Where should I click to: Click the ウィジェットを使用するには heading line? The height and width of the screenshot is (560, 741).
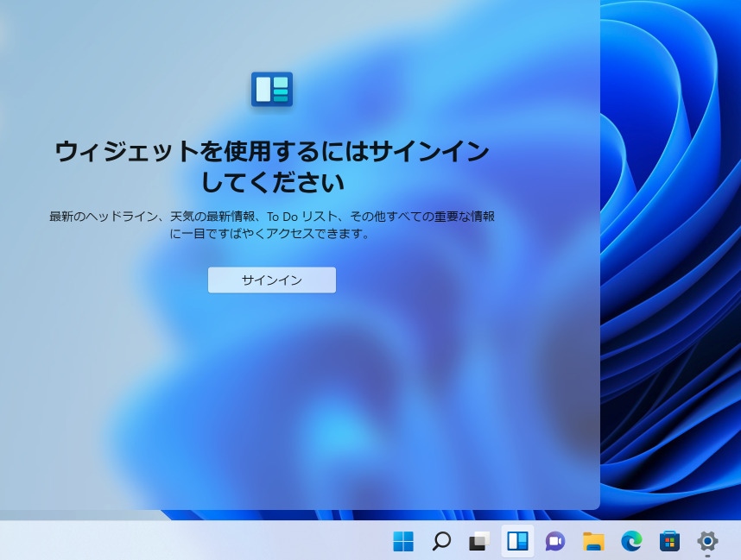click(271, 152)
